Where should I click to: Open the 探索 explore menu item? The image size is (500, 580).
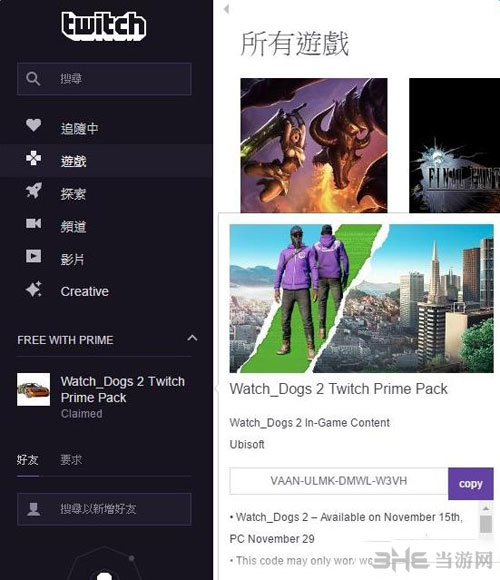(x=73, y=194)
